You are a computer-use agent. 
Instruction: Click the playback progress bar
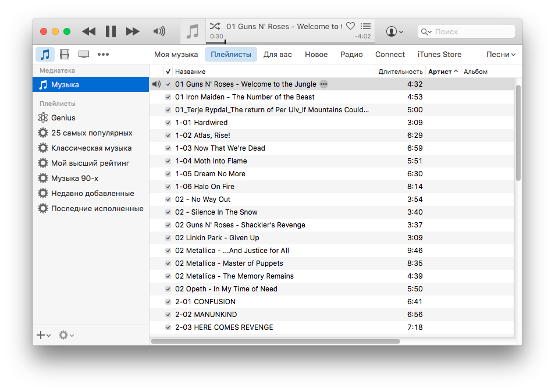pos(290,43)
